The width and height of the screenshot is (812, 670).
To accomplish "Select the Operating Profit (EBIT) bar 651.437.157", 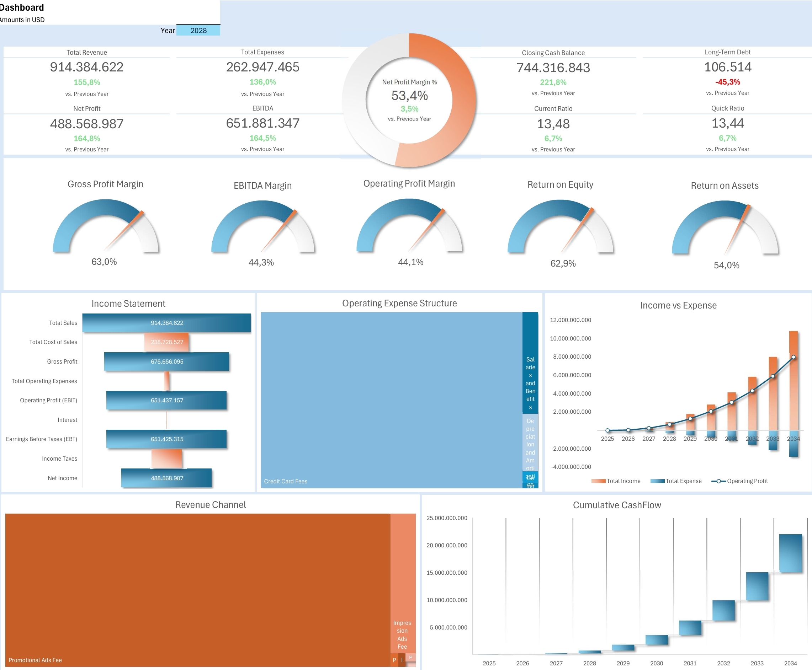I will [166, 400].
